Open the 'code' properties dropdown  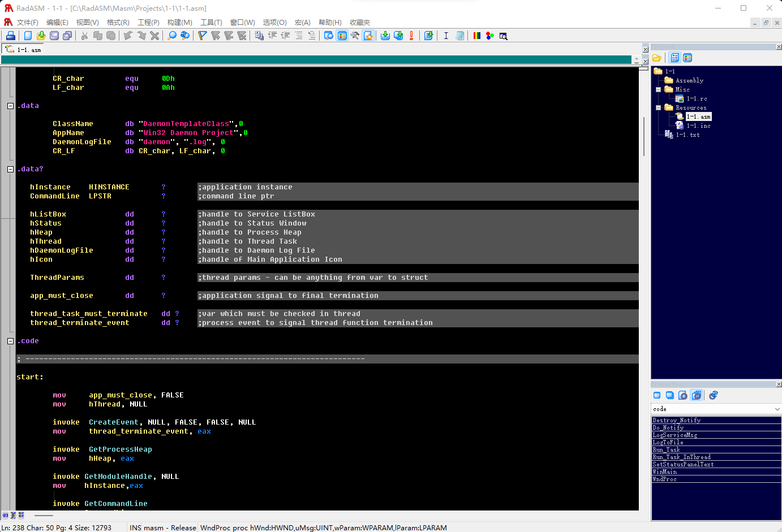point(777,409)
